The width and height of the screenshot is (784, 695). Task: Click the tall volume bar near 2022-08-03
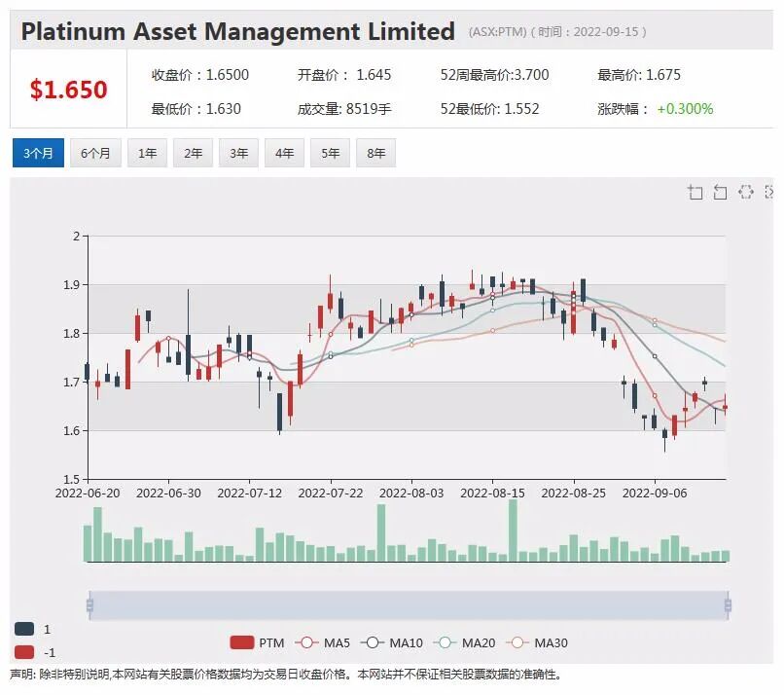click(381, 532)
